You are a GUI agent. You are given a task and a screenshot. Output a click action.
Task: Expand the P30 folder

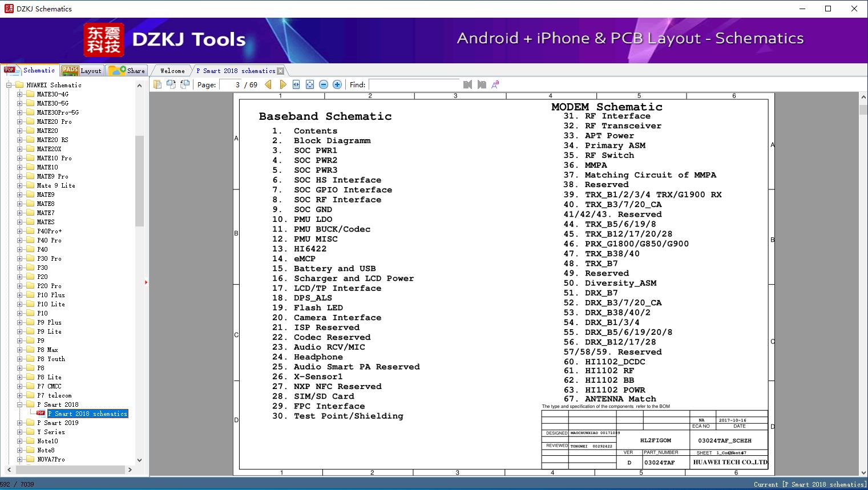pos(19,268)
